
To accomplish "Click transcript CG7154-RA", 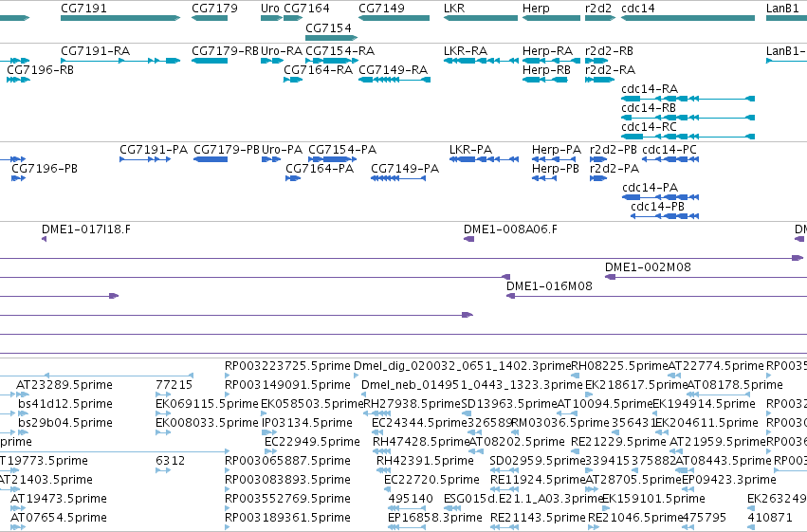I will tap(339, 51).
